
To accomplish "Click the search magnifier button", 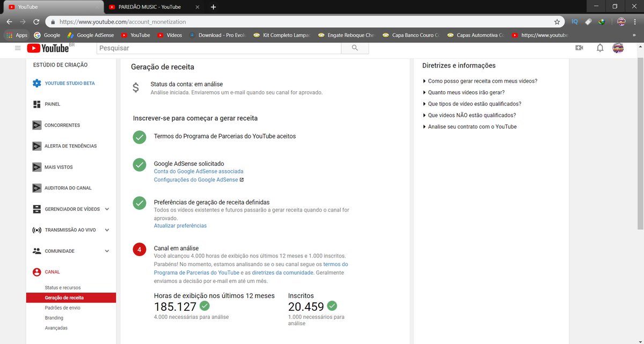I will coord(355,48).
